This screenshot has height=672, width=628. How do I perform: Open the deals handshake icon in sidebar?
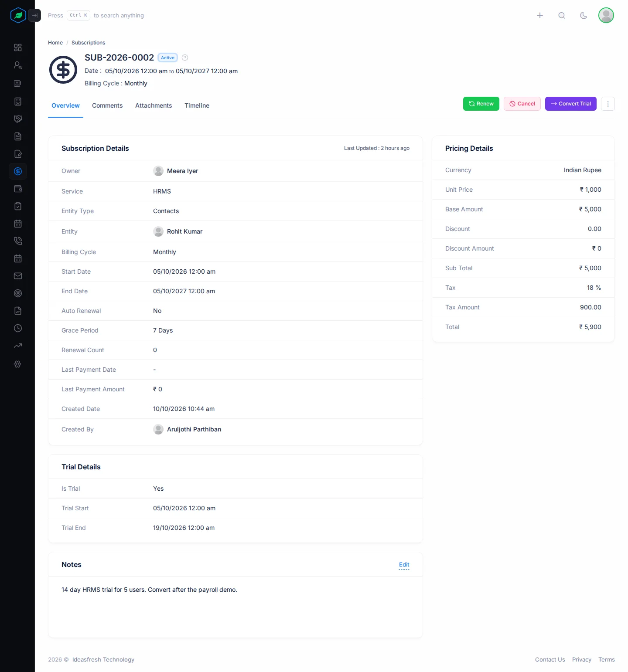point(18,119)
